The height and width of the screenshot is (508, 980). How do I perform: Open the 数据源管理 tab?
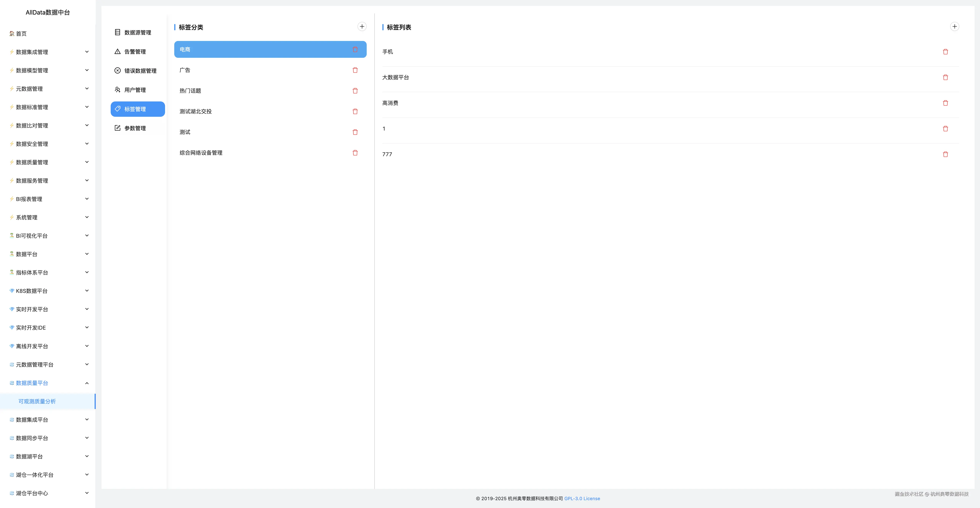click(x=137, y=33)
